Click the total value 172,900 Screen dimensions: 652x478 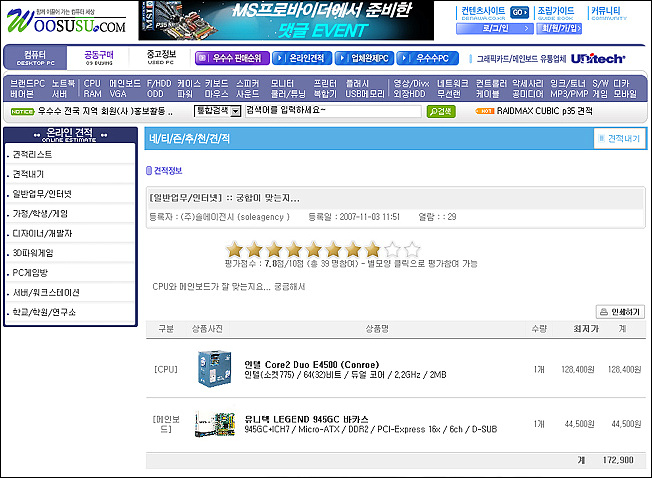[618, 460]
